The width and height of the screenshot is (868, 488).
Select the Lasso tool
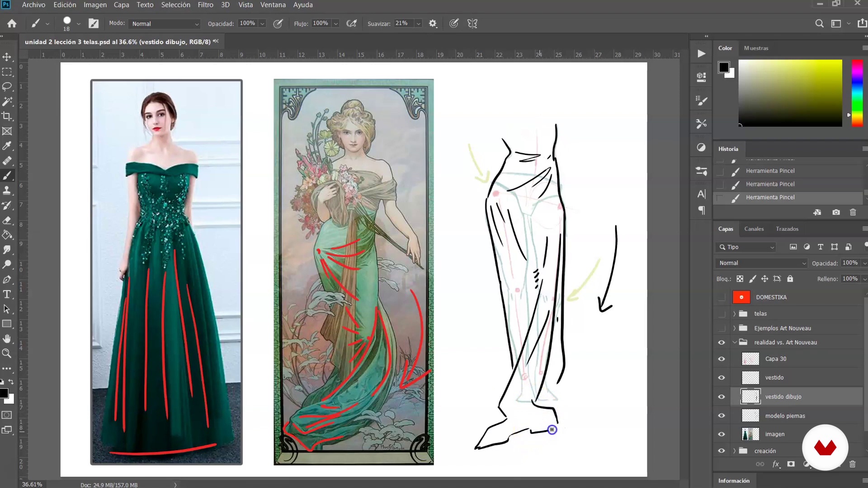pos(7,86)
